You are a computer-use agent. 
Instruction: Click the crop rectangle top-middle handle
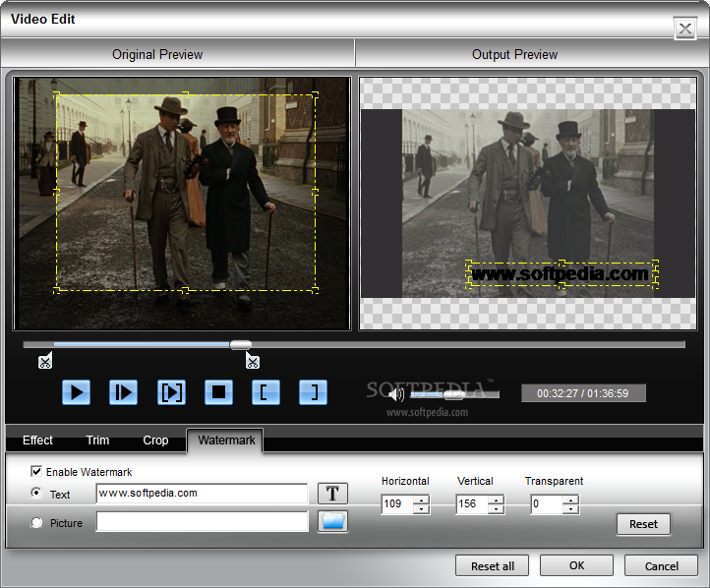(185, 94)
